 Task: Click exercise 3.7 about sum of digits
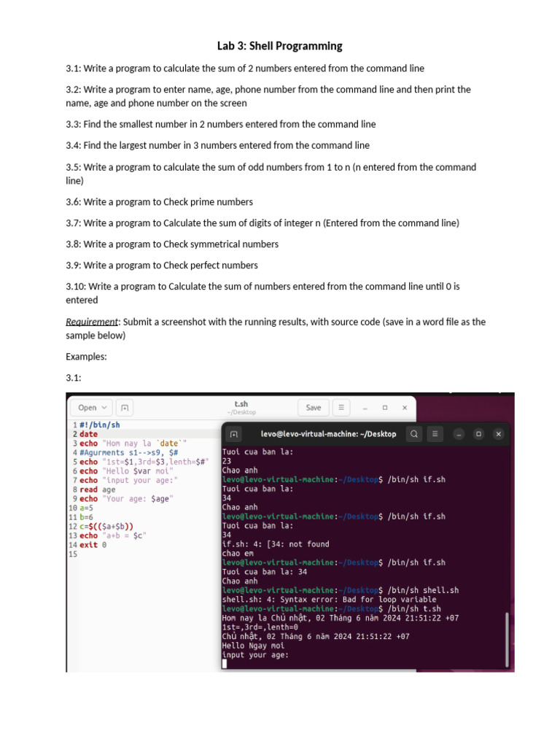coord(262,223)
